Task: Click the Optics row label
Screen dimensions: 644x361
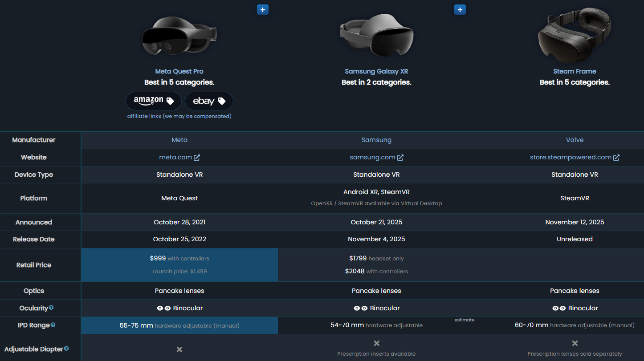Action: (x=34, y=291)
